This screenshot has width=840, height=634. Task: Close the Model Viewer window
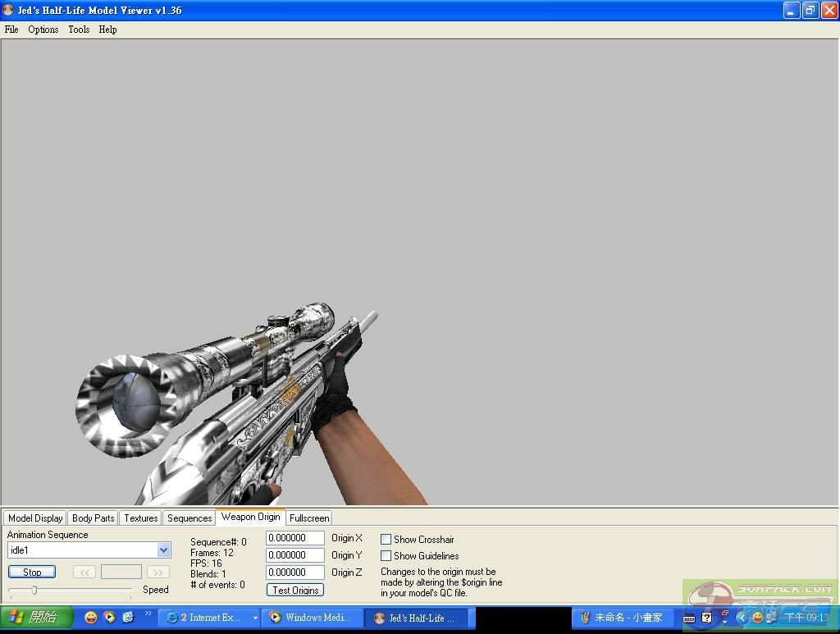pyautogui.click(x=829, y=10)
